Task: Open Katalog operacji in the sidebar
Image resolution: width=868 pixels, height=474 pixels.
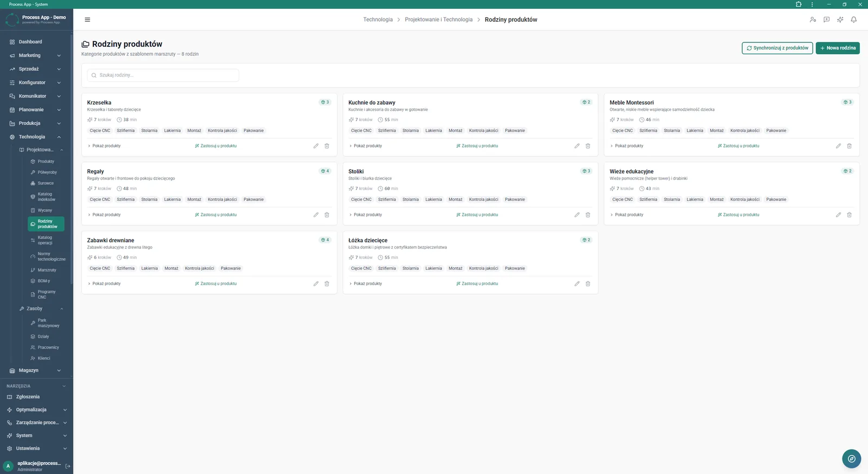Action: point(46,240)
